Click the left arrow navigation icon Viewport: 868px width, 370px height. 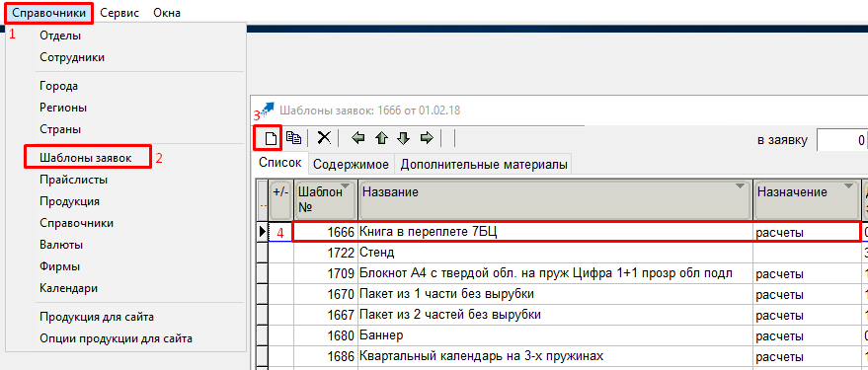pos(358,138)
